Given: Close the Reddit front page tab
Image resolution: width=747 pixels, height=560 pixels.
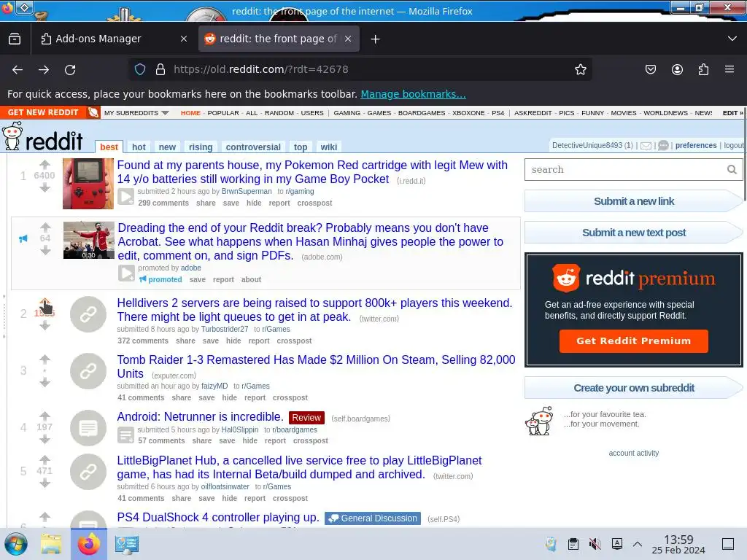Looking at the screenshot, I should [x=348, y=39].
